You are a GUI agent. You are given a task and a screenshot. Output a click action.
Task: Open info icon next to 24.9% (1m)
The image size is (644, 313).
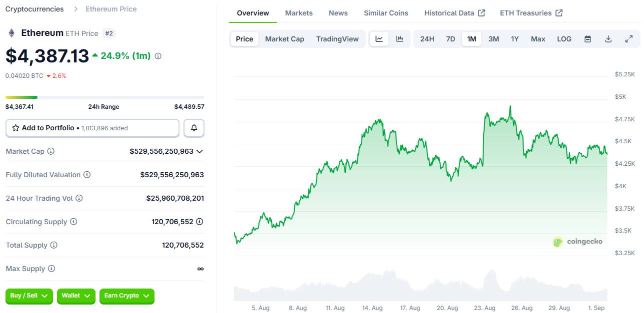[158, 56]
